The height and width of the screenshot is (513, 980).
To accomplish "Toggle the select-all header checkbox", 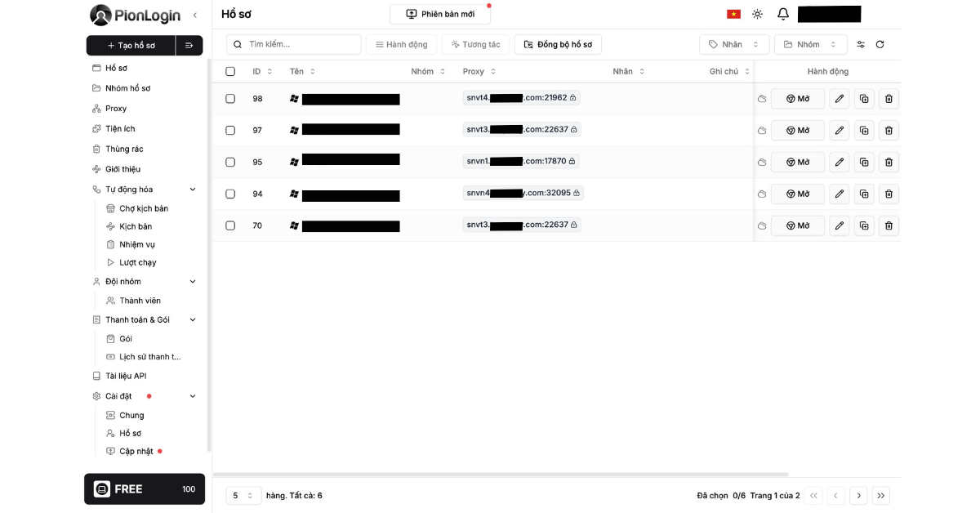I will pos(230,72).
